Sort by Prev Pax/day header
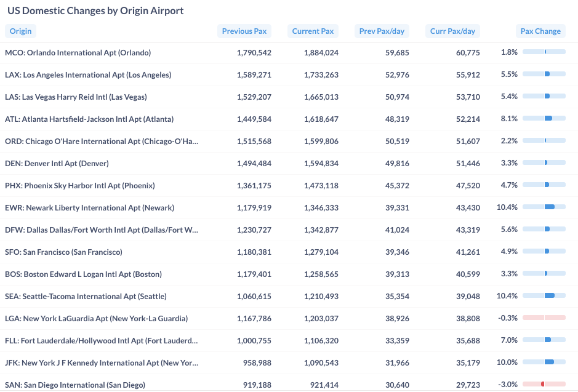The width and height of the screenshot is (578, 392). [382, 31]
